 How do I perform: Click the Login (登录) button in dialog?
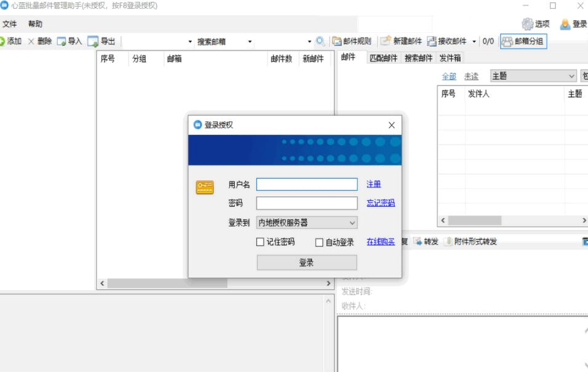coord(307,263)
